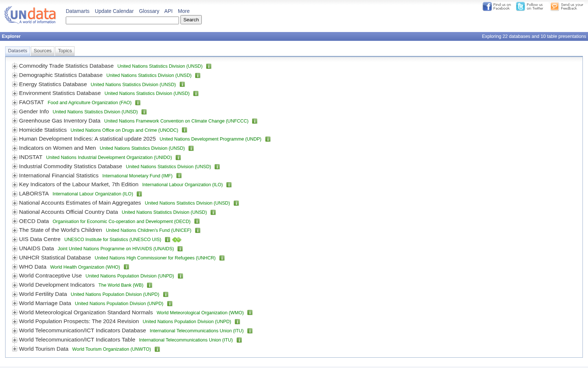Switch to the Topics tab

tap(65, 51)
